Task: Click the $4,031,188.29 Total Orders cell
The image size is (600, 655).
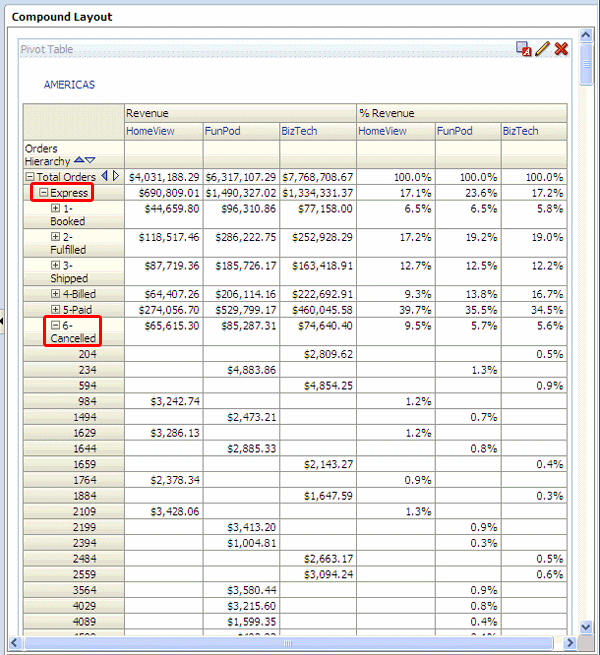Action: coord(164,177)
